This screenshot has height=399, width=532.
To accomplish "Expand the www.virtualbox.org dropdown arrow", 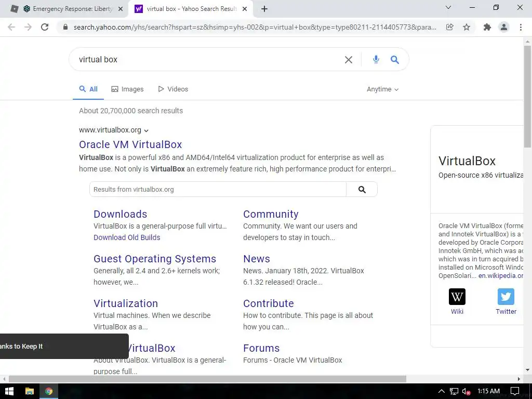I will [x=146, y=130].
